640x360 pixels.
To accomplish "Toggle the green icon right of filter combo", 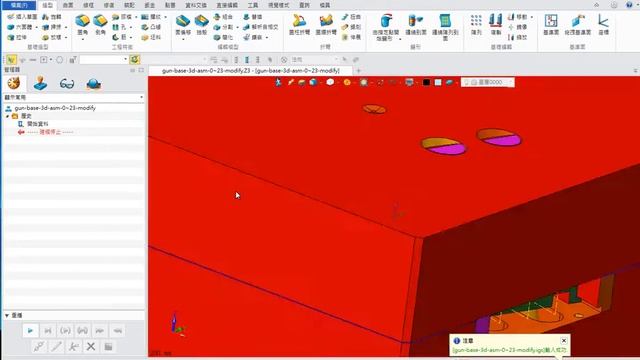I will tap(135, 60).
